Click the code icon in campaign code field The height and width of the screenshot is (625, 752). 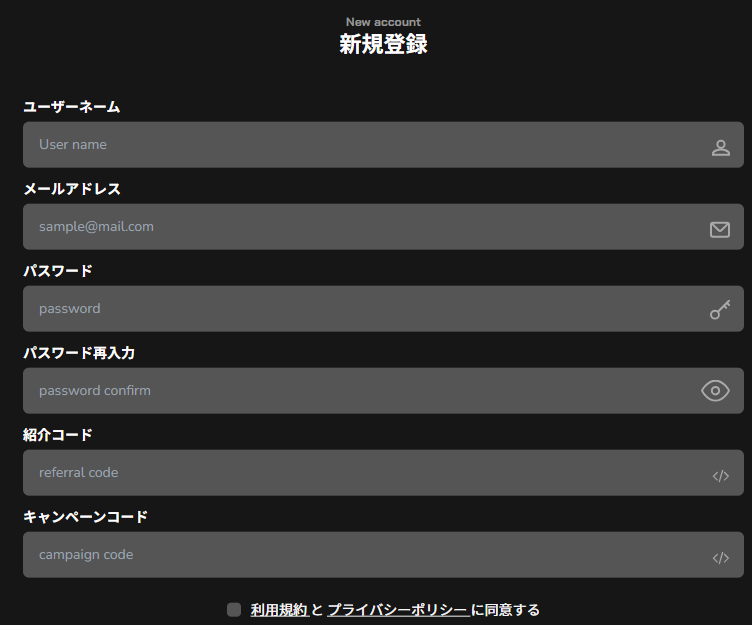coord(720,558)
